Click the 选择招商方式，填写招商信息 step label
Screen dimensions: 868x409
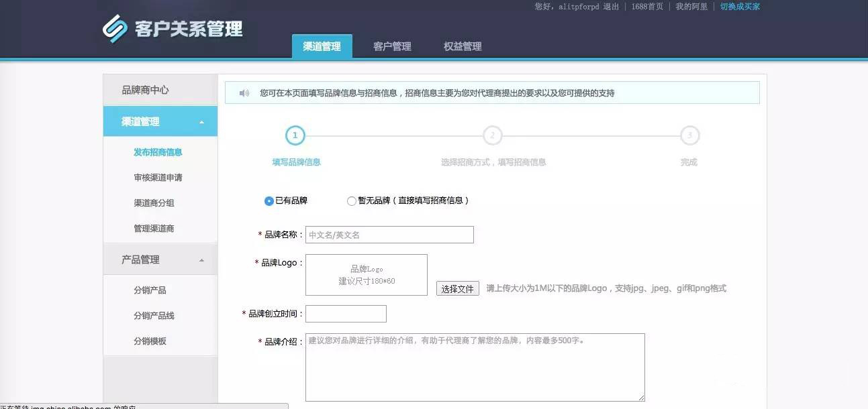(x=493, y=162)
